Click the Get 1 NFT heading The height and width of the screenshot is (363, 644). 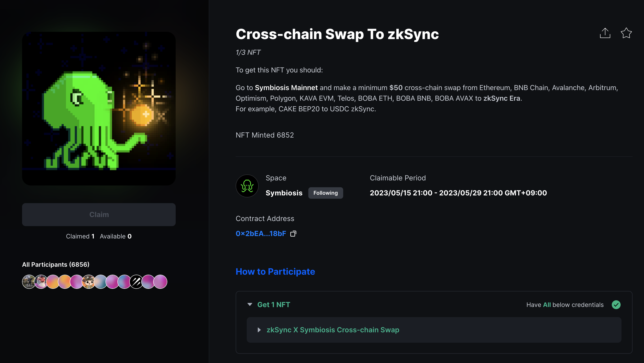pyautogui.click(x=273, y=305)
